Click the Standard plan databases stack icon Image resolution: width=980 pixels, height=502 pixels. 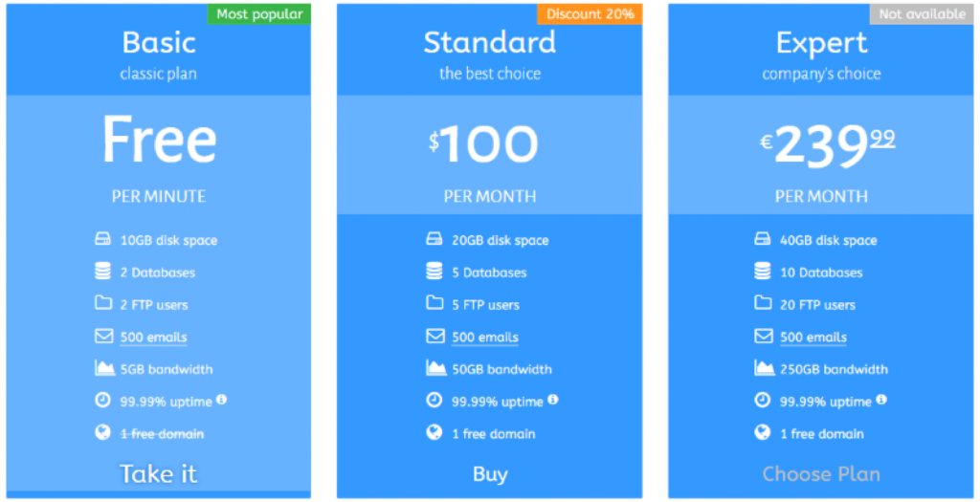pyautogui.click(x=434, y=271)
